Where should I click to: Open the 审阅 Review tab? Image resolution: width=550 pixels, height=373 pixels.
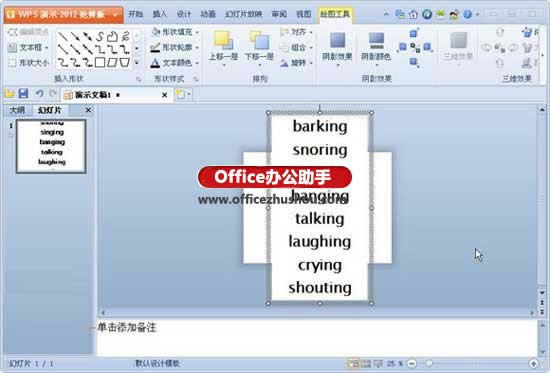click(279, 14)
